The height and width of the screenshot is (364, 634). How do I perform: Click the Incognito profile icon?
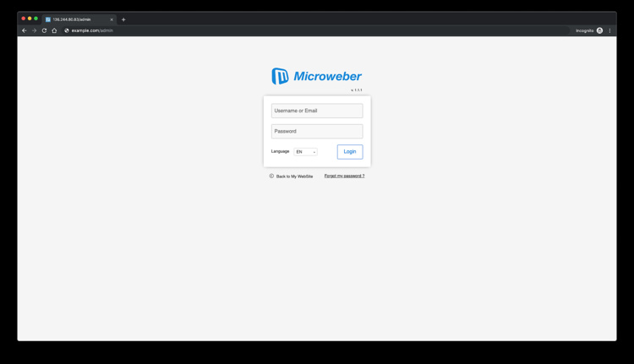[x=599, y=30]
